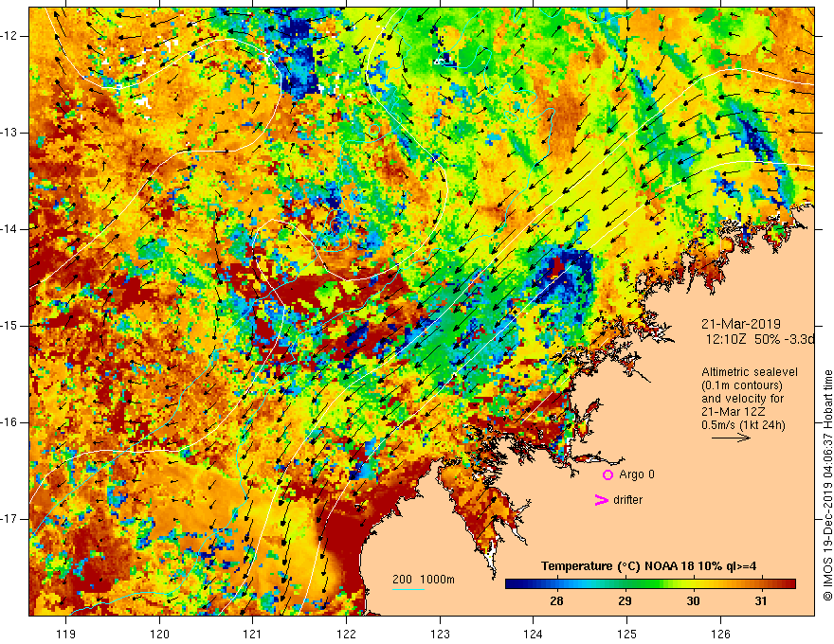This screenshot has width=834, height=644.
Task: Click the colorbar tick label '31'
Action: (x=761, y=601)
